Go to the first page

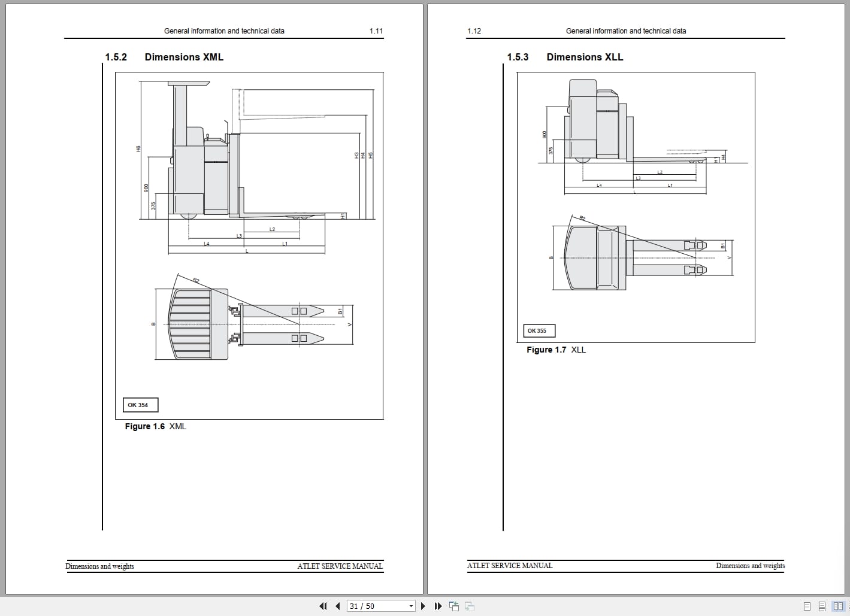pyautogui.click(x=323, y=606)
